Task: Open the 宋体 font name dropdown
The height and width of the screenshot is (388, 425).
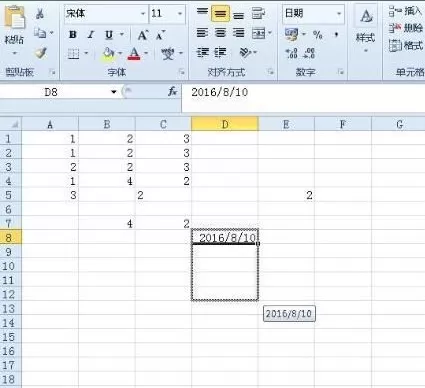Action: click(x=143, y=14)
